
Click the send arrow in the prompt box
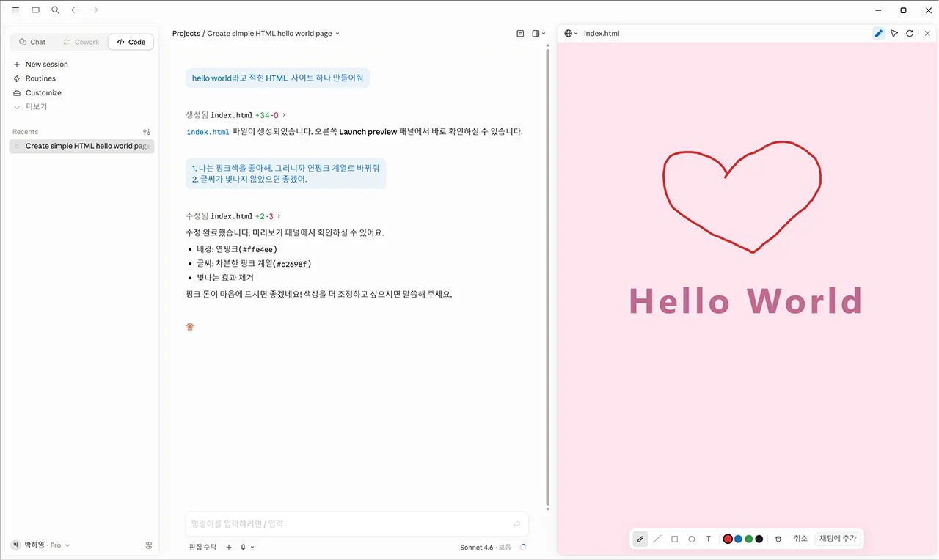(x=516, y=524)
